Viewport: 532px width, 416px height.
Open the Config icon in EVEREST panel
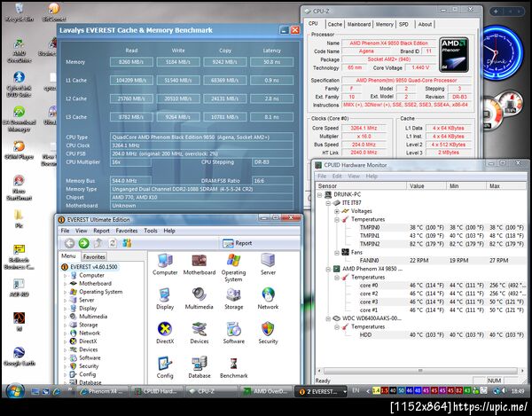pos(165,367)
